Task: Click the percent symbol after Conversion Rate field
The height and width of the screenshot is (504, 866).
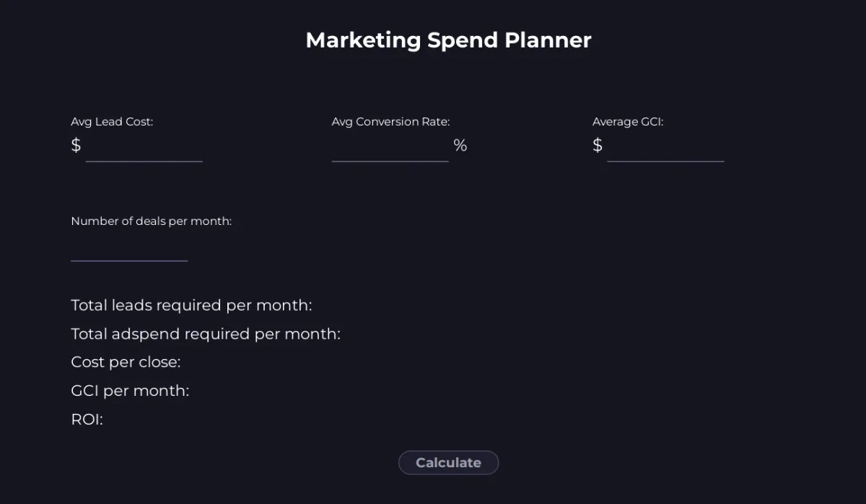Action: click(460, 146)
